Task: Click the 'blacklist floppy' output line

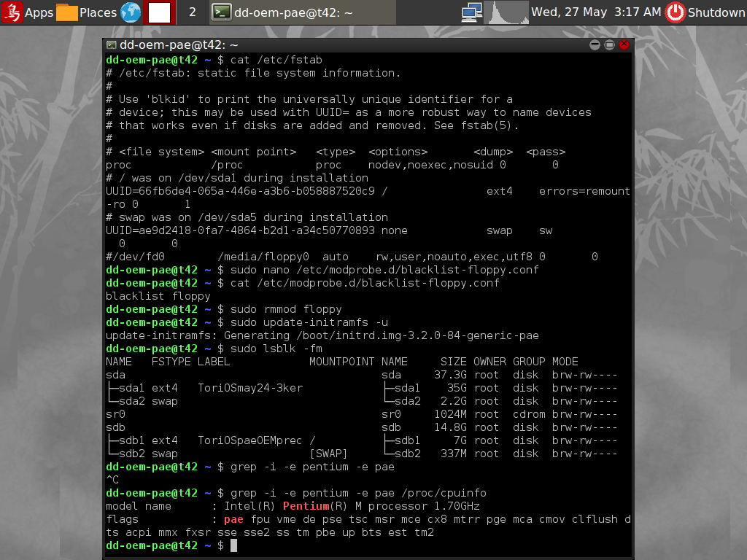Action: click(158, 296)
